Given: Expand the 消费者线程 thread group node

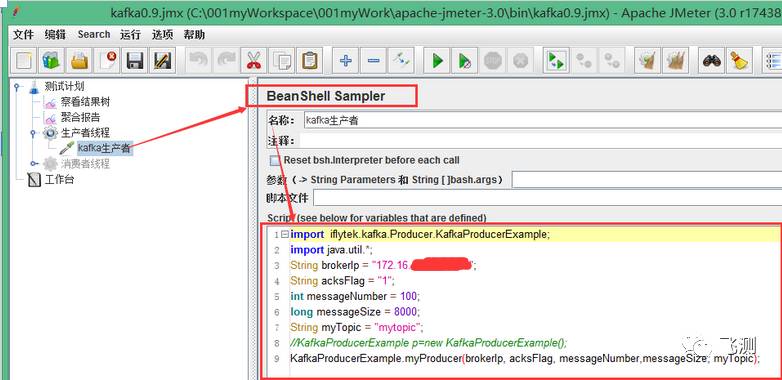Looking at the screenshot, I should (x=33, y=164).
